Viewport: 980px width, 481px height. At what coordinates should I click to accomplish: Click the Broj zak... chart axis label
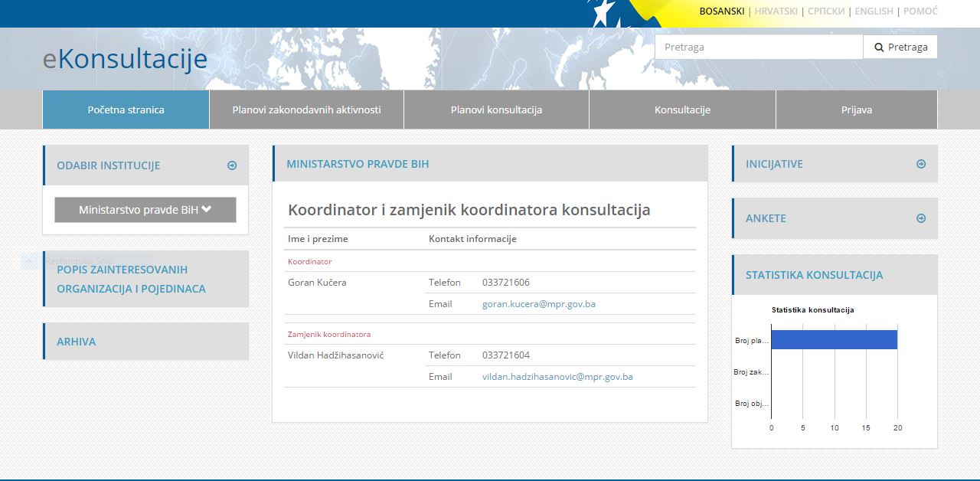(750, 372)
